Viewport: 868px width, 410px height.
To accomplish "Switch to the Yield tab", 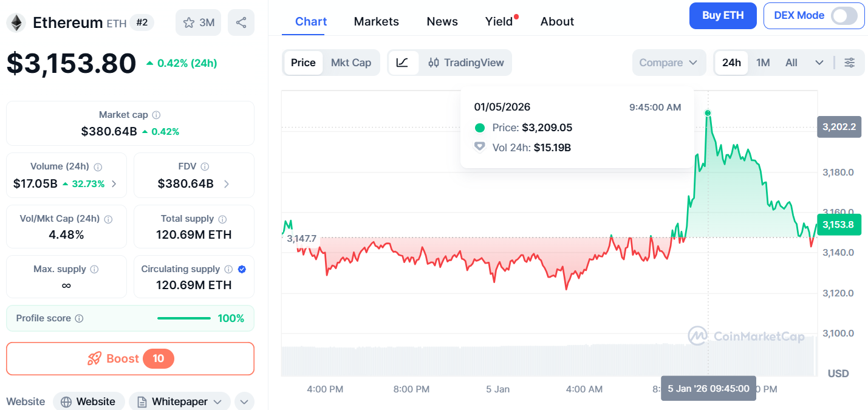I will point(499,21).
